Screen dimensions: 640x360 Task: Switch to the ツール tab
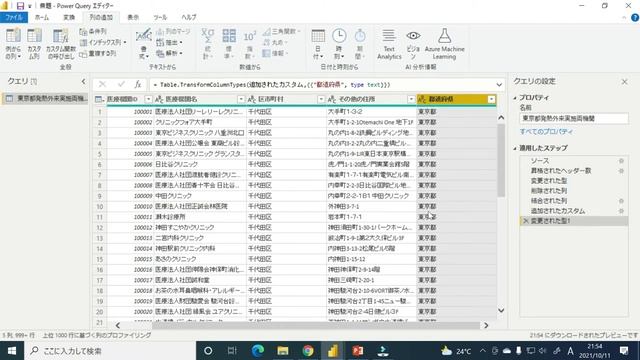(160, 18)
